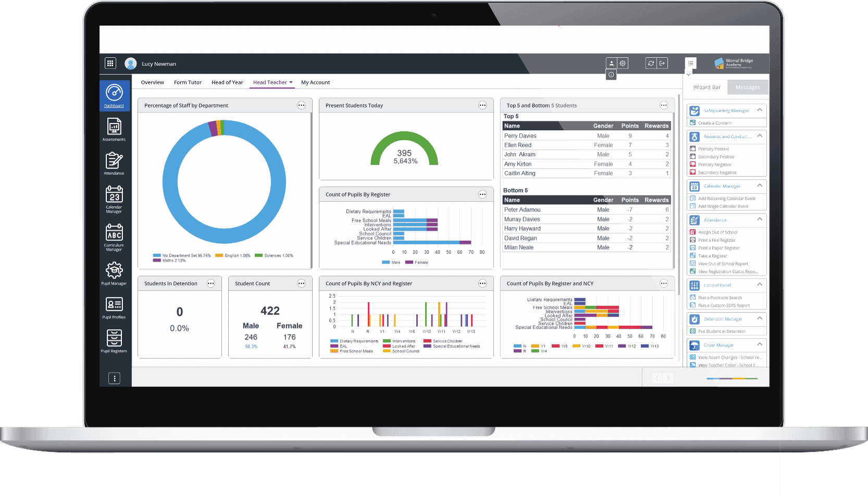Open Pupil Profiles in the sidebar

(x=114, y=307)
